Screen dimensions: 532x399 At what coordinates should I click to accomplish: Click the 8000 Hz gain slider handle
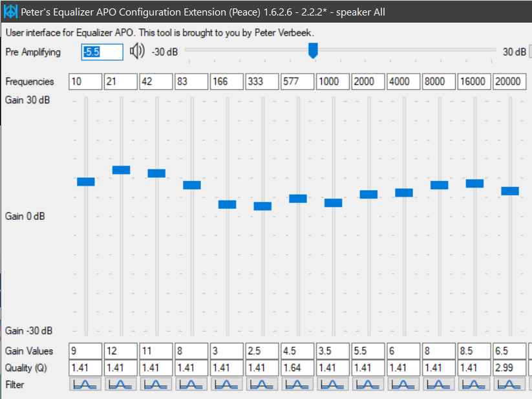[x=439, y=185]
